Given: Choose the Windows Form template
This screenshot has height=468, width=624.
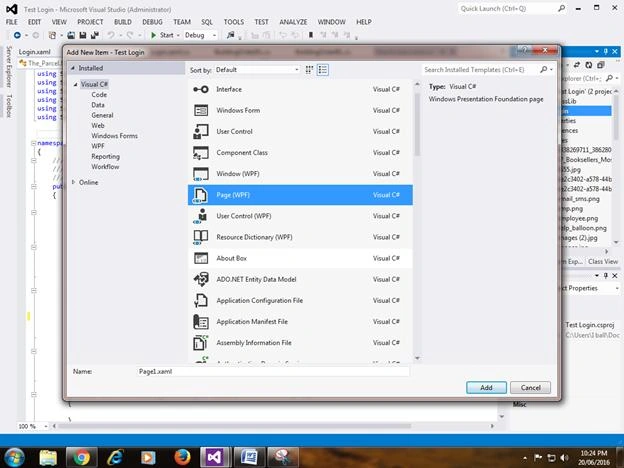Looking at the screenshot, I should [300, 110].
